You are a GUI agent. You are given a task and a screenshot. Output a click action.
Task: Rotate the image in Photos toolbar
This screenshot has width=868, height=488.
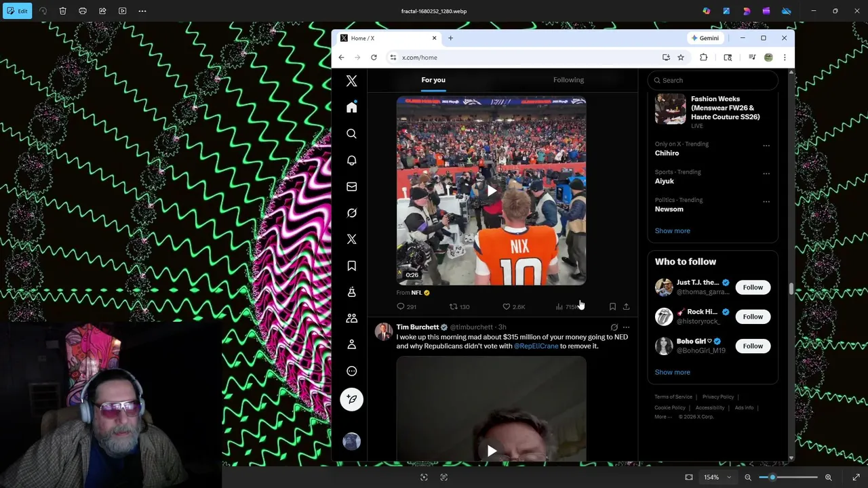point(43,11)
